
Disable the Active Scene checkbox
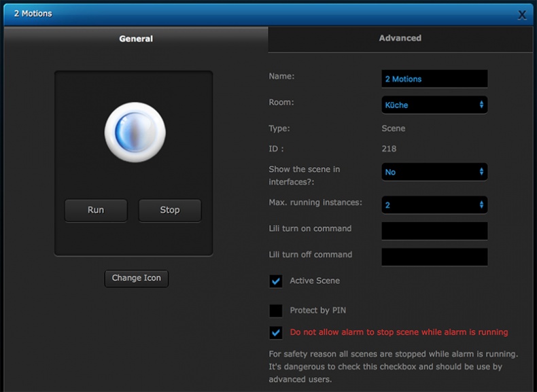pyautogui.click(x=276, y=281)
